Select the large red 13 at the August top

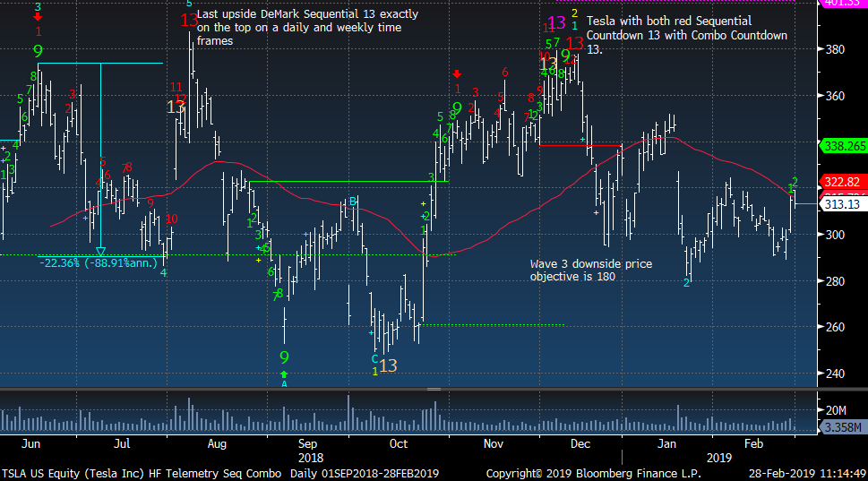pos(189,21)
